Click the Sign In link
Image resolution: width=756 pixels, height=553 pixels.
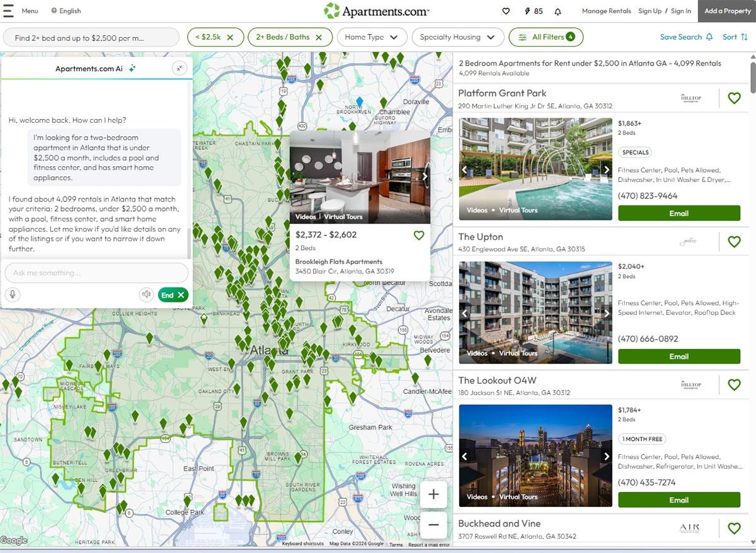coord(680,11)
